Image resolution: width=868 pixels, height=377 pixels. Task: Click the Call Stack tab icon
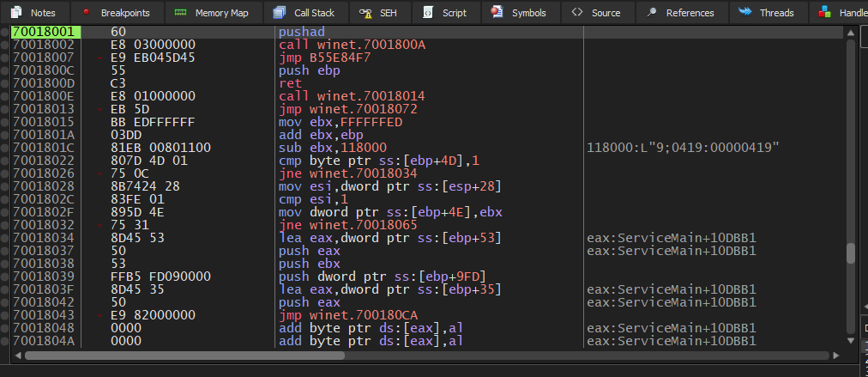tap(280, 13)
